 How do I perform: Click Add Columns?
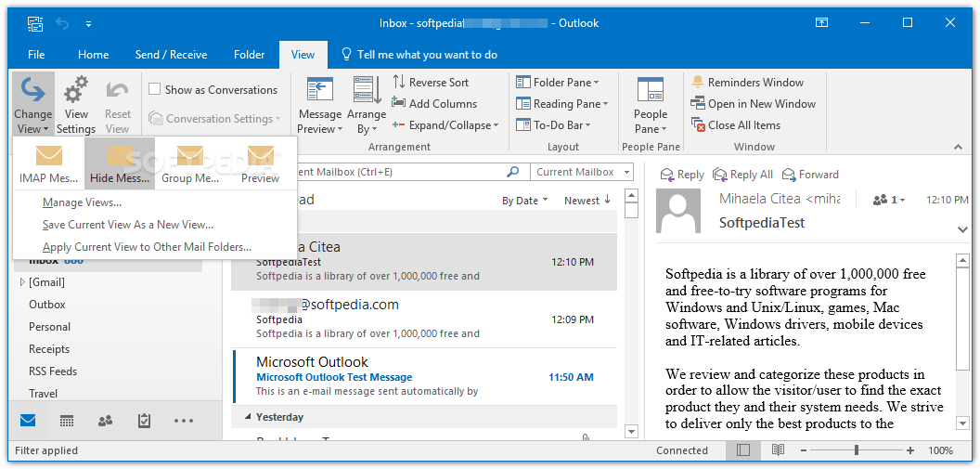[434, 104]
